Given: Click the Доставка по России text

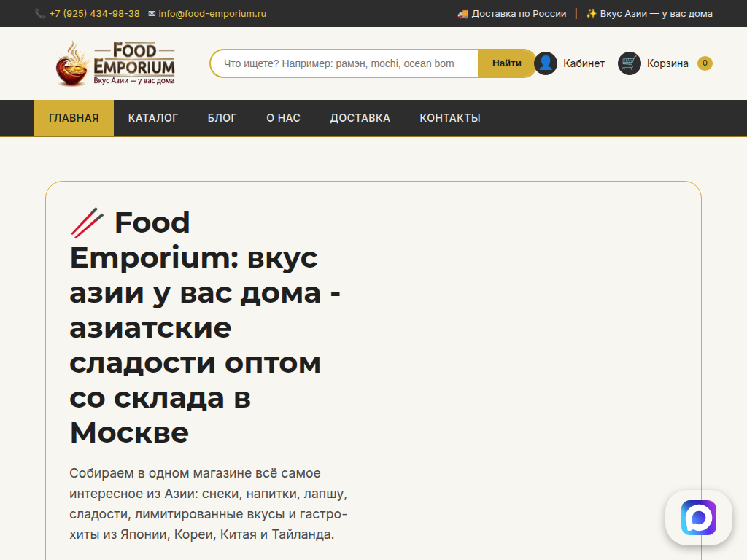Looking at the screenshot, I should pyautogui.click(x=519, y=14).
